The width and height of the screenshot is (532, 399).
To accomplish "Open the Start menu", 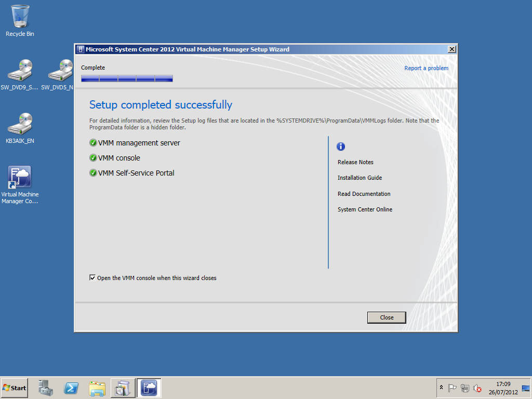I will point(14,388).
